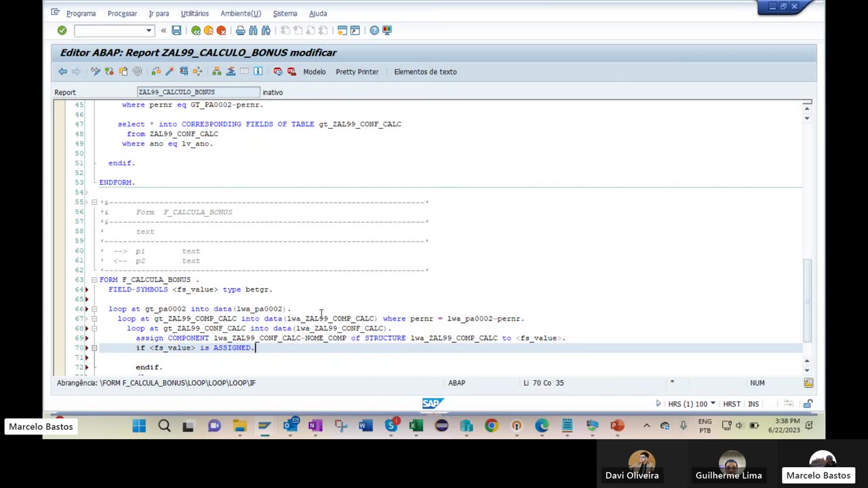Open a new SAP session via toolbar icon

click(x=342, y=30)
